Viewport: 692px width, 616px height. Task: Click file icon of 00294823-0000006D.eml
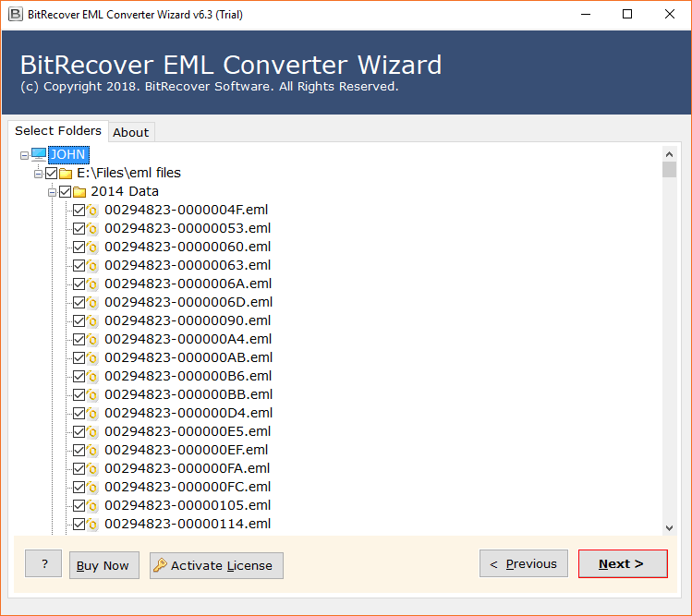92,303
